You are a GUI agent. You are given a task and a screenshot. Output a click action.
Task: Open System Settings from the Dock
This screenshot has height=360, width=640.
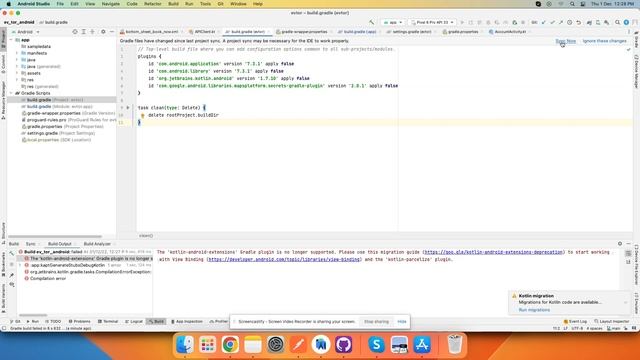(x=276, y=344)
